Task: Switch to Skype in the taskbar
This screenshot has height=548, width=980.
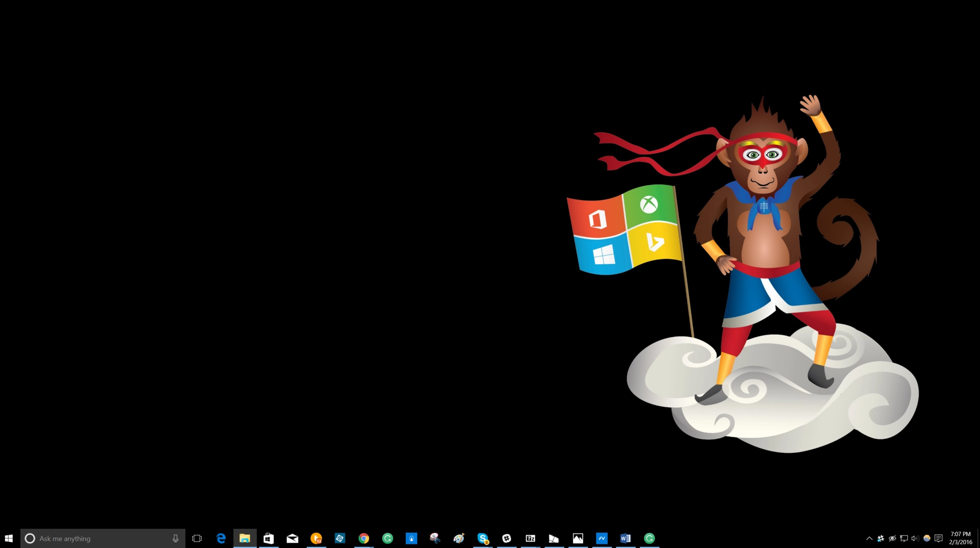Action: coord(483,538)
